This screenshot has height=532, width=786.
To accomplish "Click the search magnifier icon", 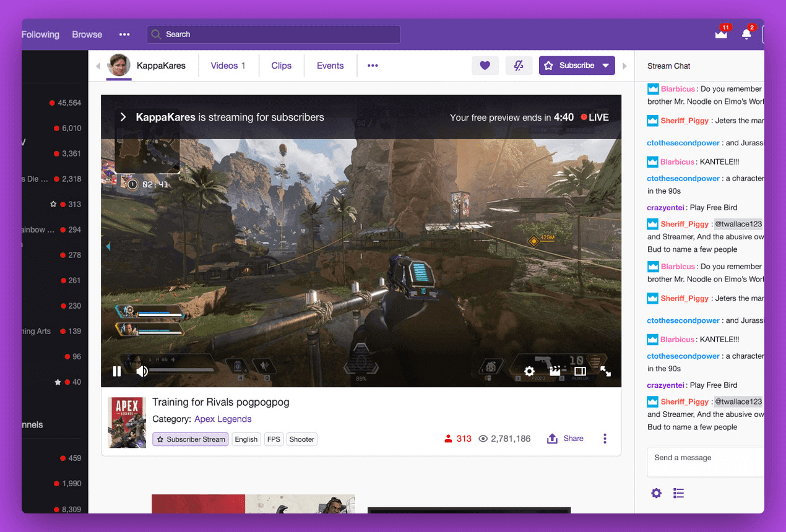I will (157, 35).
